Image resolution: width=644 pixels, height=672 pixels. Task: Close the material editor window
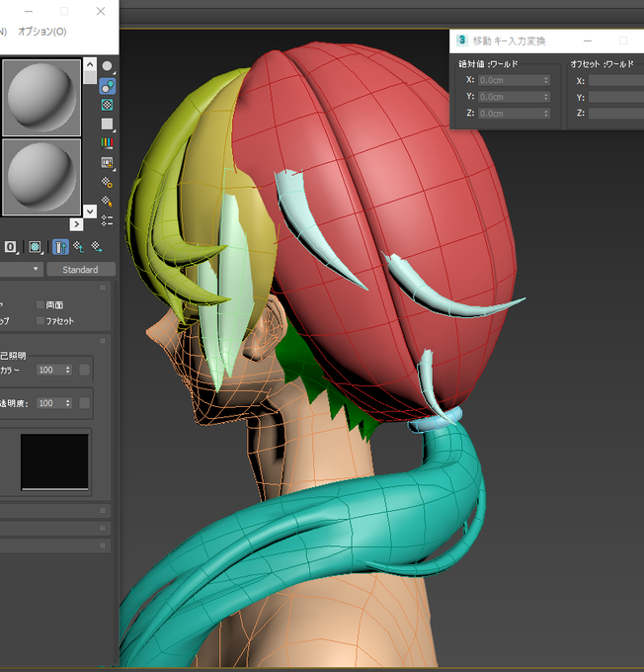pos(101,11)
